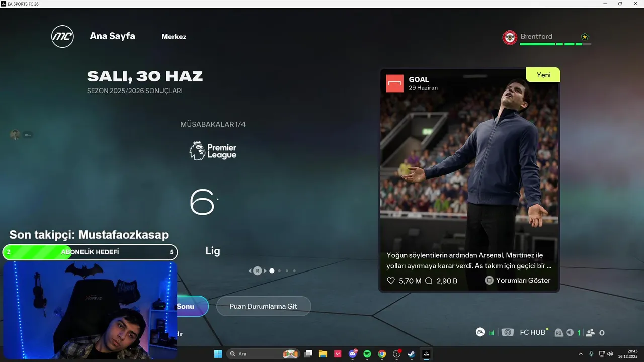Click the MÜSABAKALAR 1/4 text
Image resolution: width=644 pixels, height=362 pixels.
tap(213, 124)
